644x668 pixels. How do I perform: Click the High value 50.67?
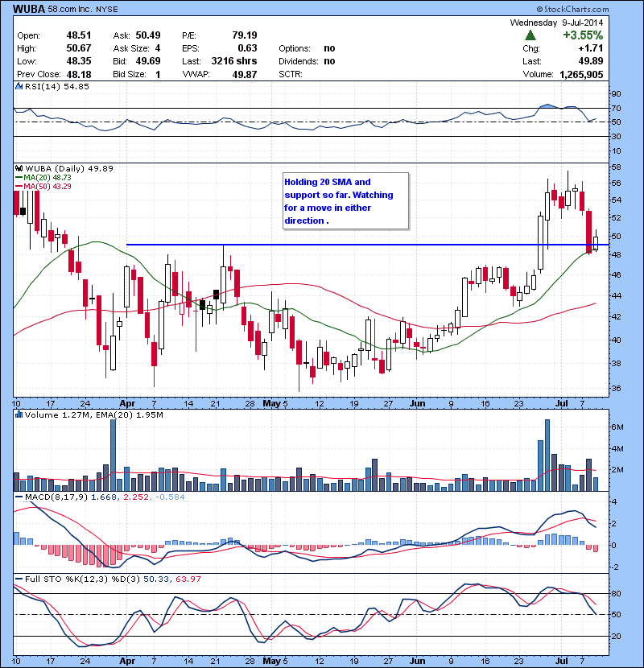(78, 48)
